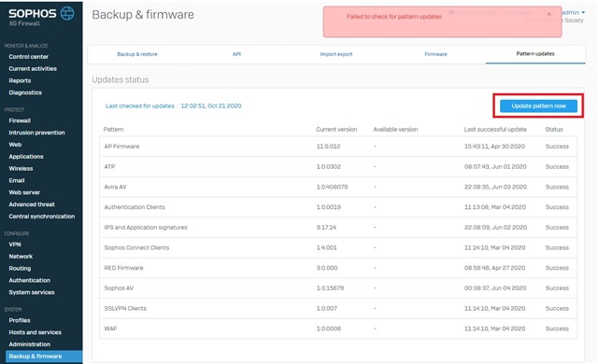Switch to the Backup & restore tab
The image size is (598, 364).
click(x=137, y=54)
